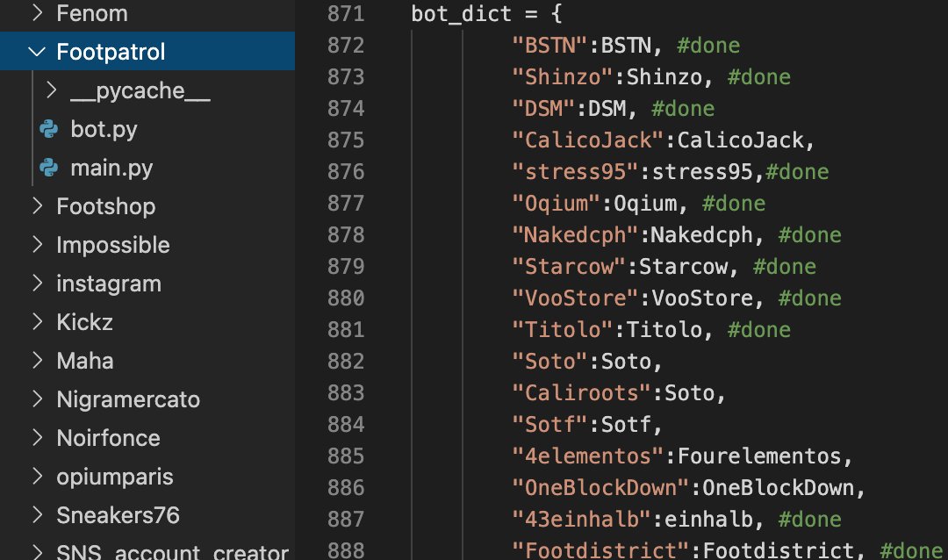Image resolution: width=948 pixels, height=560 pixels.
Task: Click the "Sotf" string key
Action: 549,424
